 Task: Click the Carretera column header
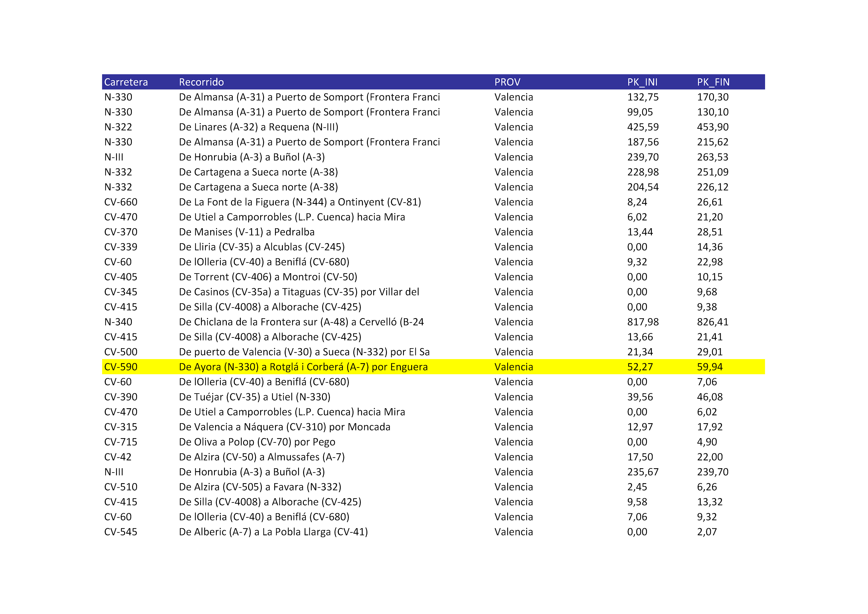click(126, 82)
